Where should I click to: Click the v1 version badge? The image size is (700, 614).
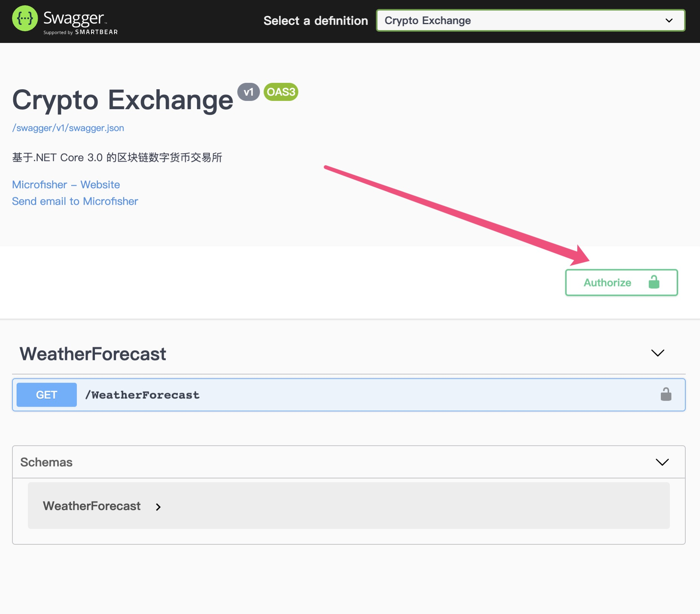(249, 92)
